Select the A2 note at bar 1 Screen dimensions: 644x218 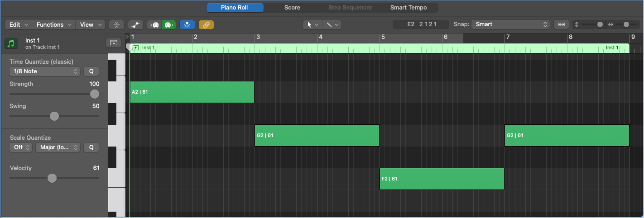[192, 92]
